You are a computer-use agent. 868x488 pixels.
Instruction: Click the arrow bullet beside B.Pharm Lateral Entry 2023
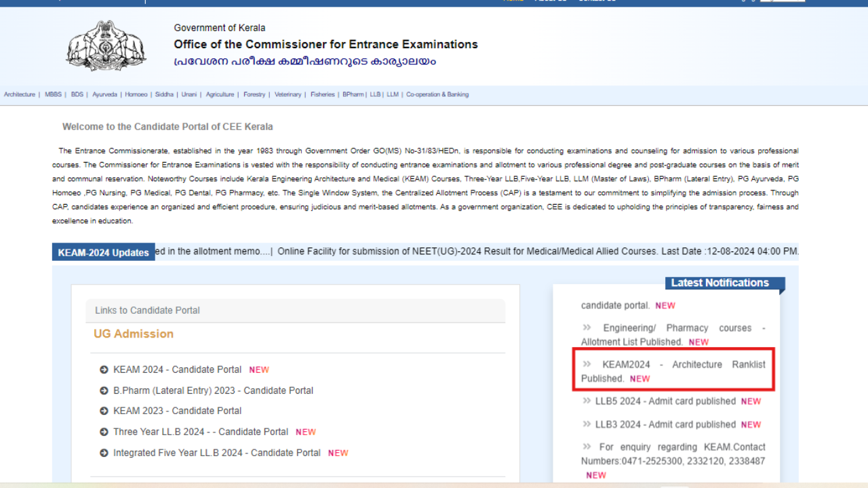(x=104, y=390)
